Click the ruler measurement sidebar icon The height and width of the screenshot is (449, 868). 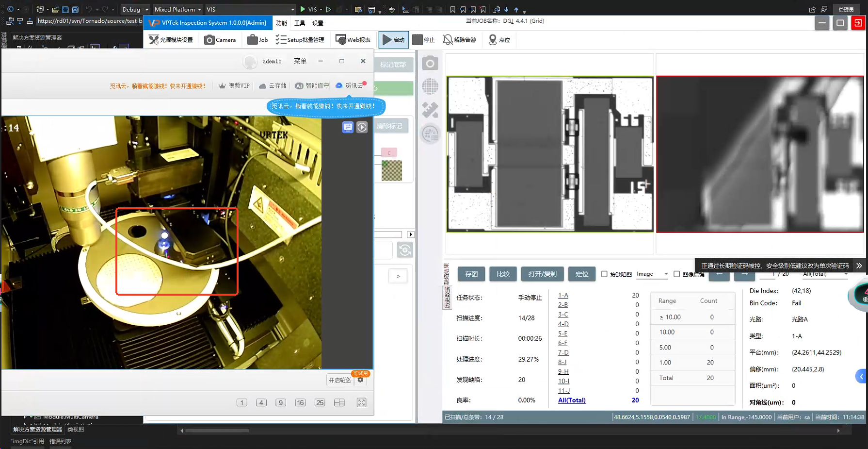click(430, 110)
